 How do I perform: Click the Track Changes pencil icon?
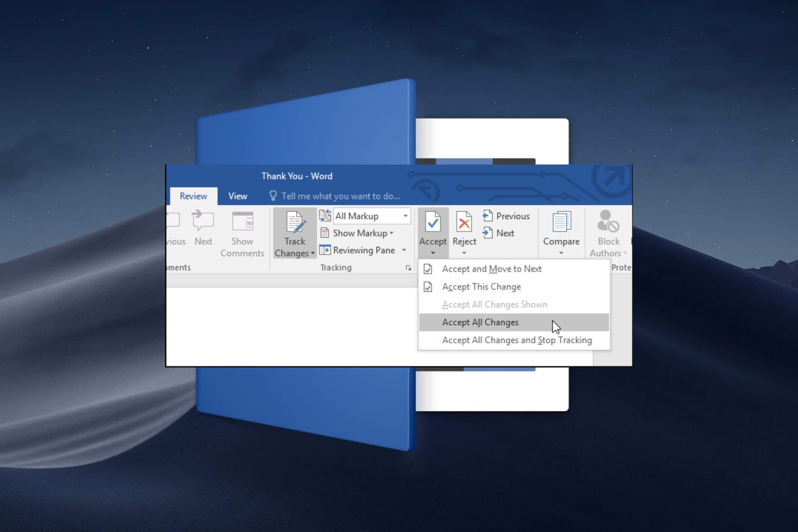point(296,222)
